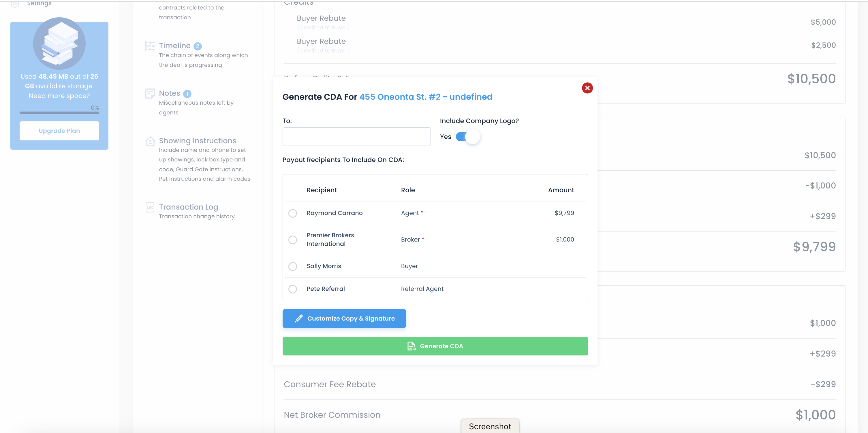Select Premier Brokers International radio
This screenshot has height=433, width=868.
coord(292,240)
